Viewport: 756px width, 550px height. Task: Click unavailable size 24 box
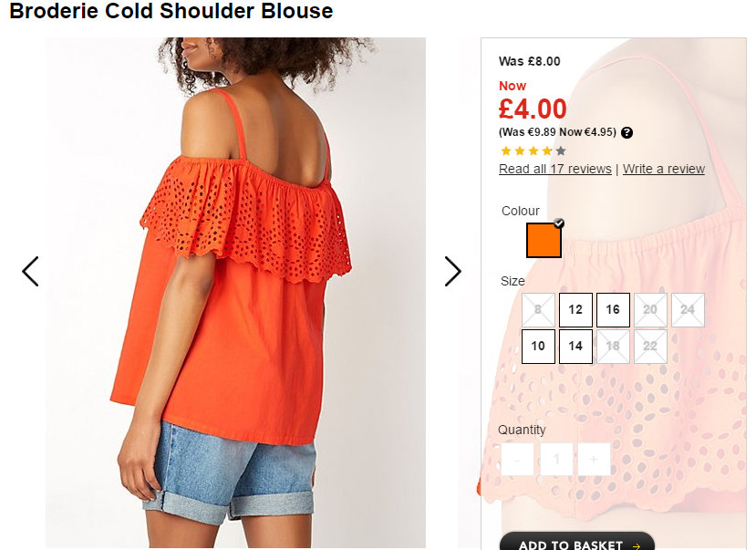pos(688,310)
